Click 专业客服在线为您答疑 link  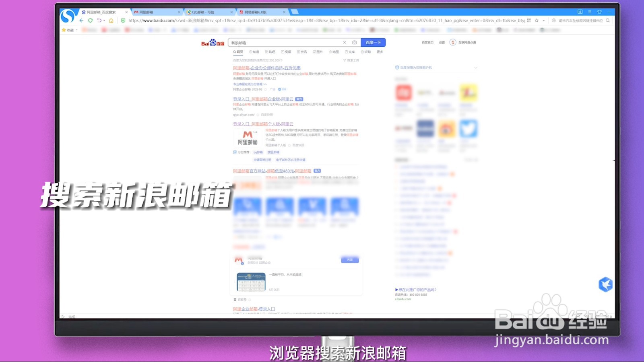(x=250, y=84)
